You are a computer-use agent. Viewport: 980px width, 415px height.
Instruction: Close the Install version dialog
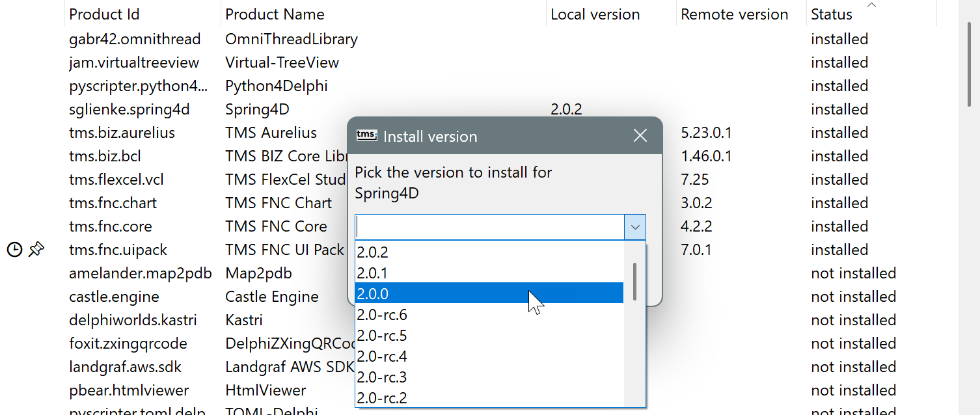tap(640, 135)
